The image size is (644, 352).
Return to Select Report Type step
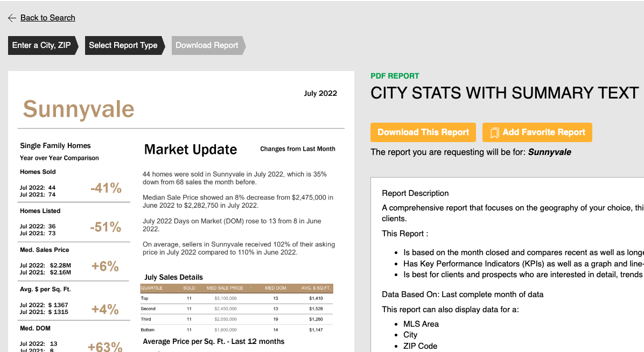[x=123, y=45]
